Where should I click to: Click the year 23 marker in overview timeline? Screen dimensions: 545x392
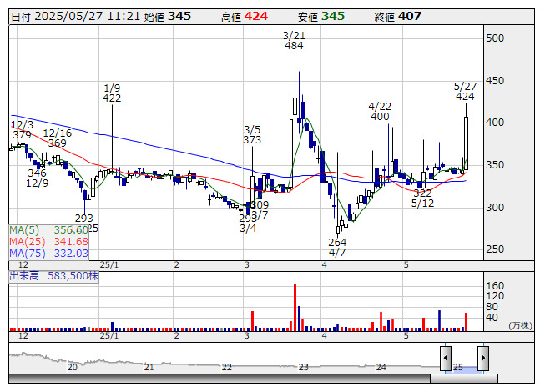pyautogui.click(x=304, y=367)
